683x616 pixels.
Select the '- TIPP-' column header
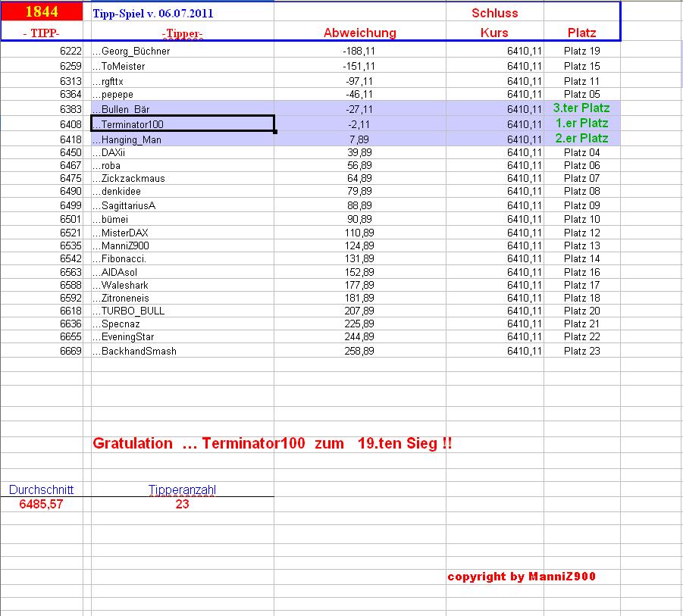pos(42,33)
